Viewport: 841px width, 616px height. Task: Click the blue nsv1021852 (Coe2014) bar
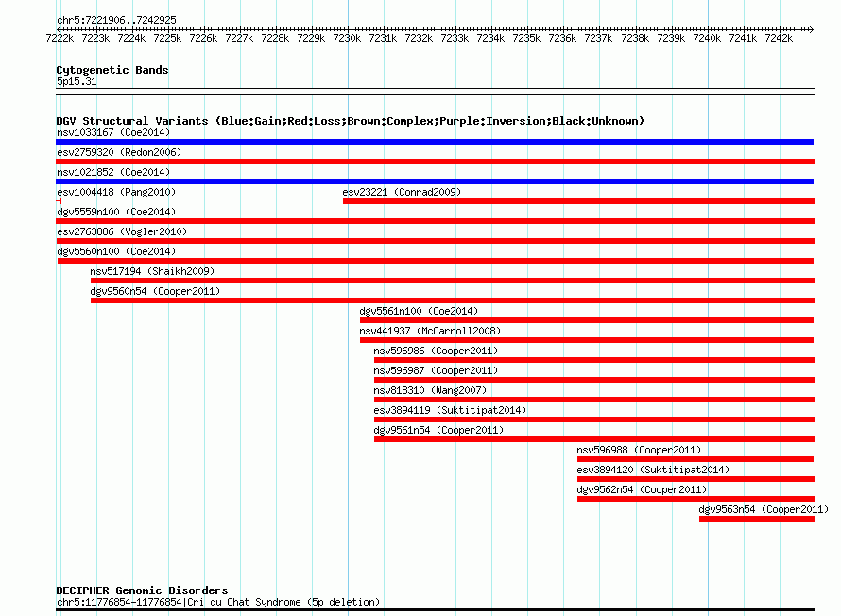click(x=435, y=181)
